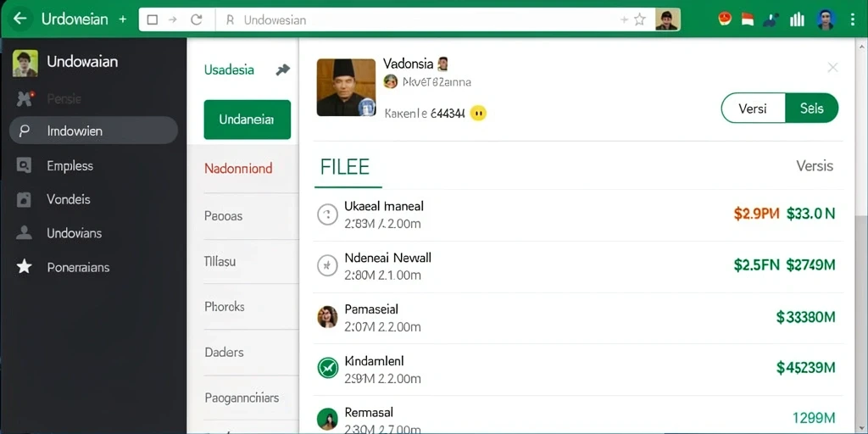This screenshot has height=434, width=868.
Task: Select the circle icon beside Ukaeal Imaneal
Action: 327,214
